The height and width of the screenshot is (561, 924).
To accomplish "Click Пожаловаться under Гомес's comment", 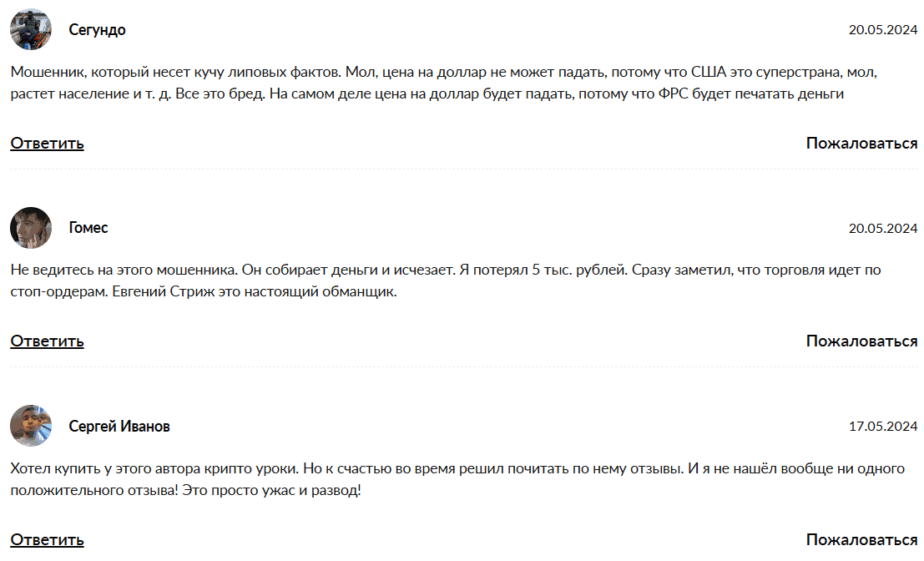I will coord(861,341).
